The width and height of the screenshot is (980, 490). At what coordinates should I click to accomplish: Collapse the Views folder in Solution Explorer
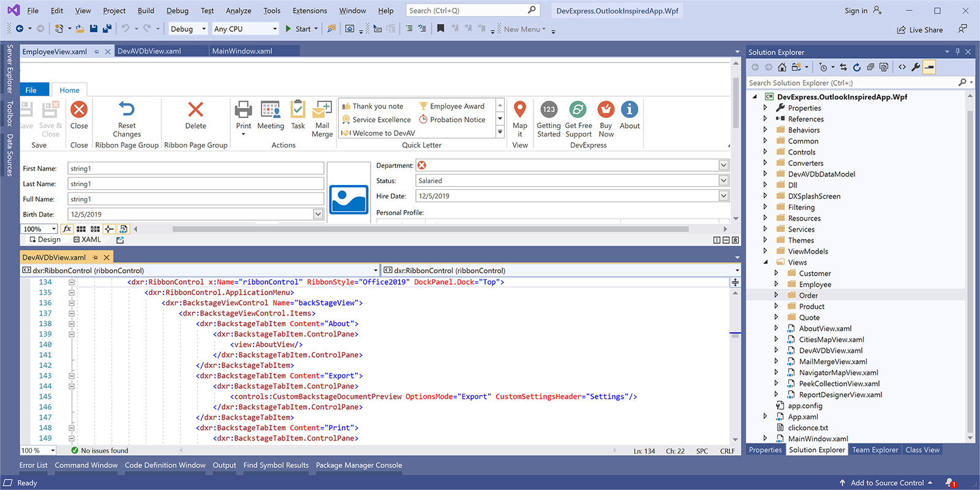pos(766,262)
